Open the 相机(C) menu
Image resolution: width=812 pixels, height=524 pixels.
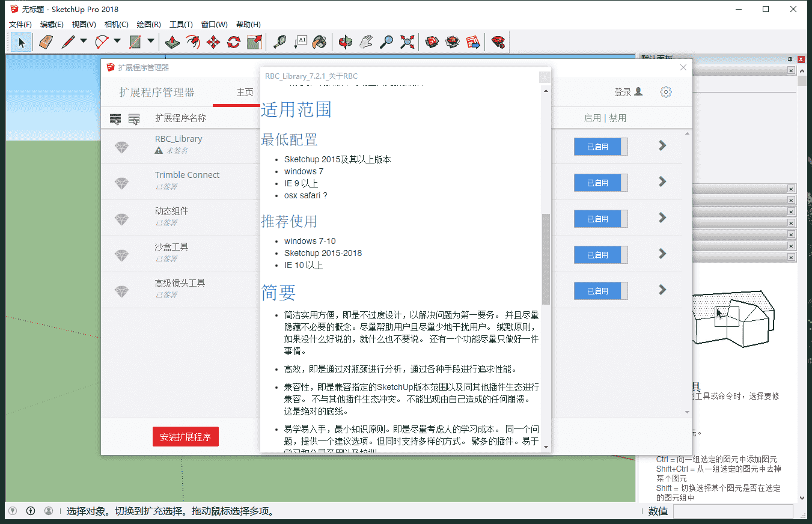coord(117,25)
